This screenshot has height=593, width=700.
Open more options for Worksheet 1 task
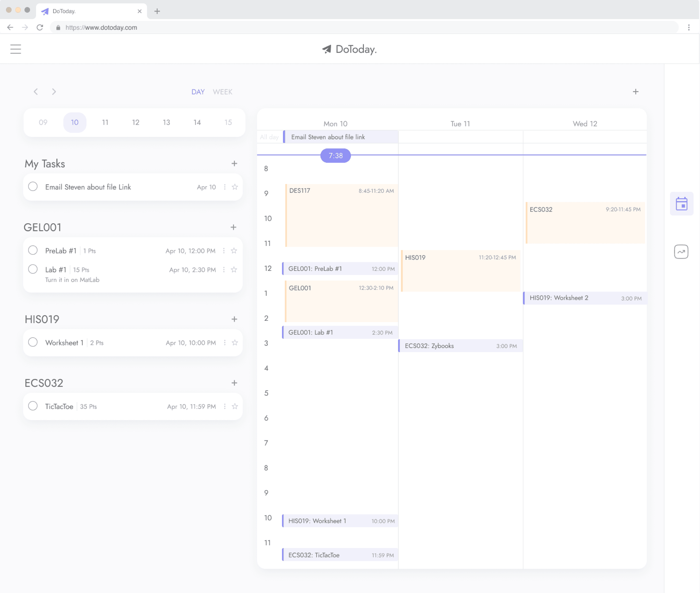pyautogui.click(x=225, y=342)
